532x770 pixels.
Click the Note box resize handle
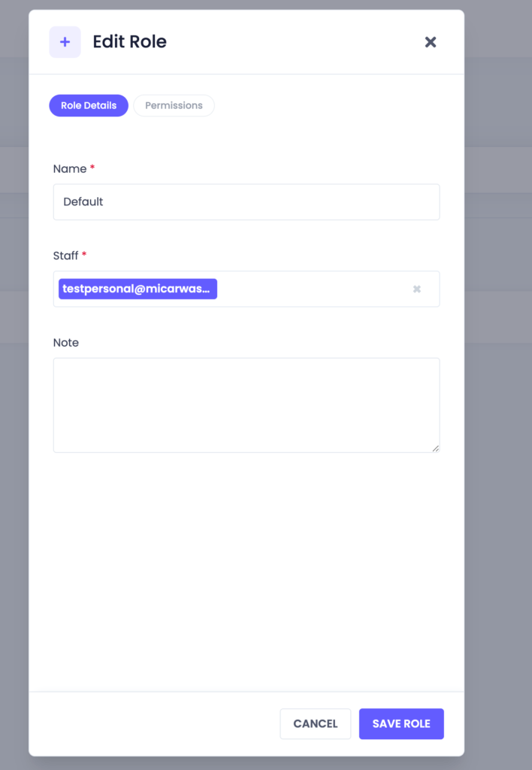435,448
